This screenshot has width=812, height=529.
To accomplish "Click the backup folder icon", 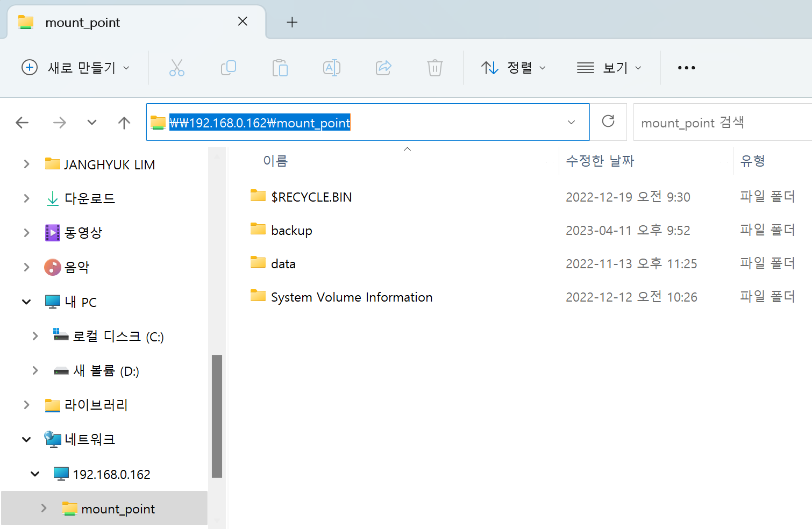I will pos(258,229).
